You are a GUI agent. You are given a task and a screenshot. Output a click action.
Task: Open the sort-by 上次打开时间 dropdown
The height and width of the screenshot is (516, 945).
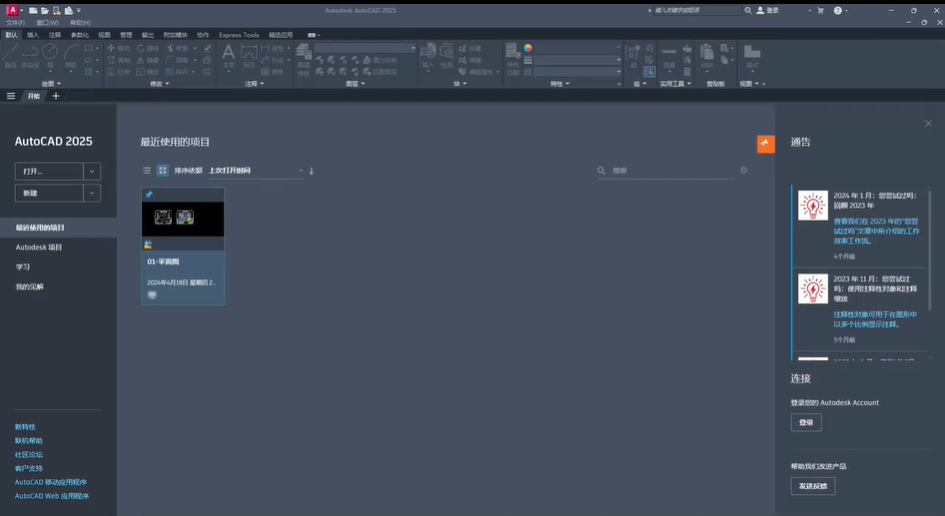coord(256,171)
